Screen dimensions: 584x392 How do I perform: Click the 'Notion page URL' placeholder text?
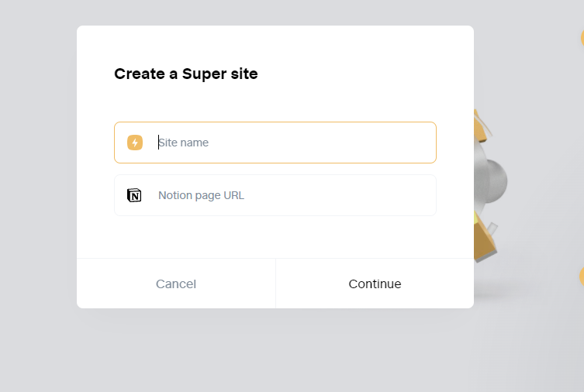201,195
